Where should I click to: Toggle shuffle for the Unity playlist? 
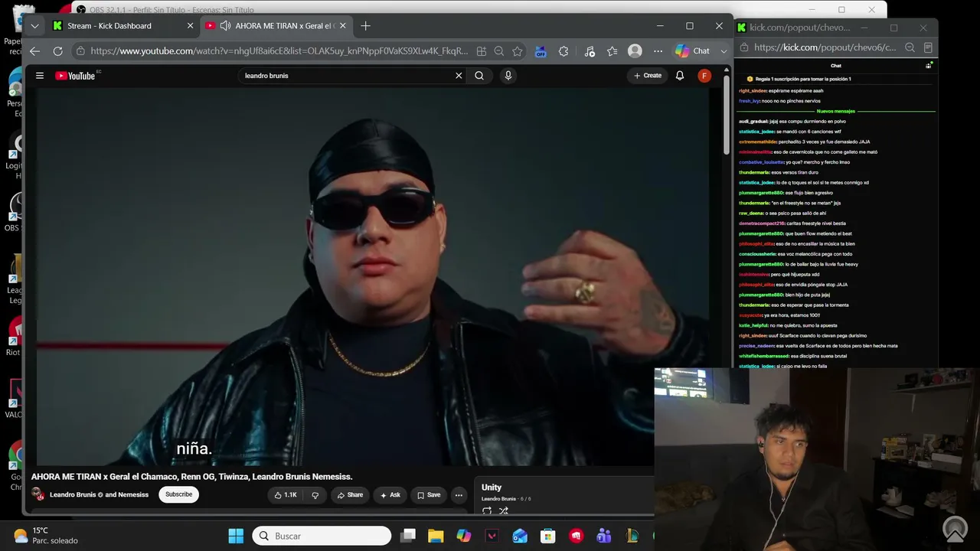[504, 510]
